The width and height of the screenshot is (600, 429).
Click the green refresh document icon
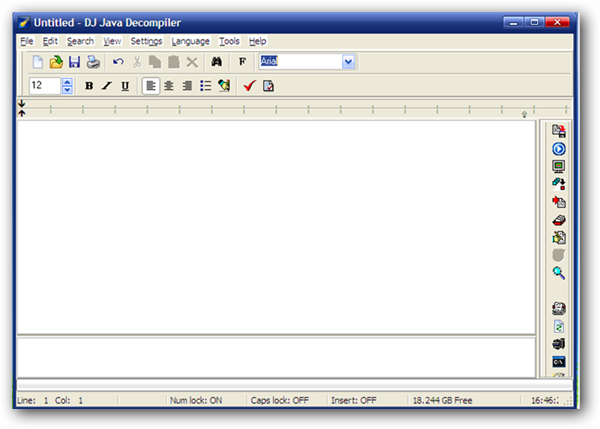tap(559, 326)
